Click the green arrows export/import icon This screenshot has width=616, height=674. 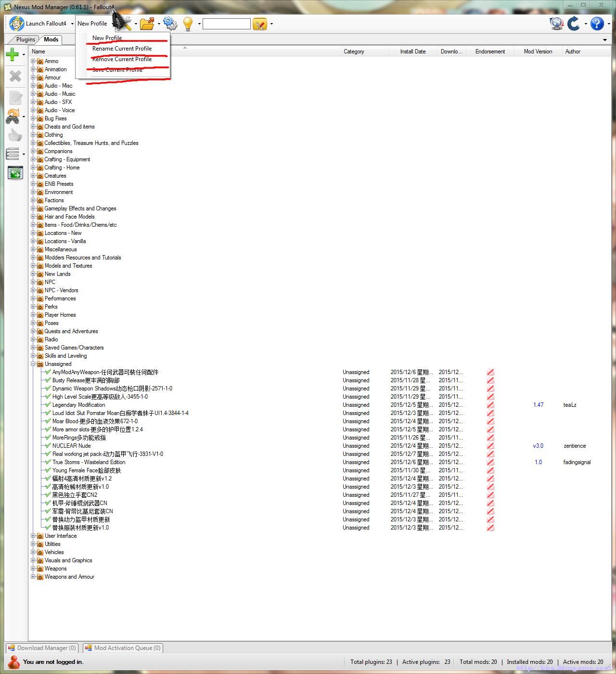pos(15,173)
